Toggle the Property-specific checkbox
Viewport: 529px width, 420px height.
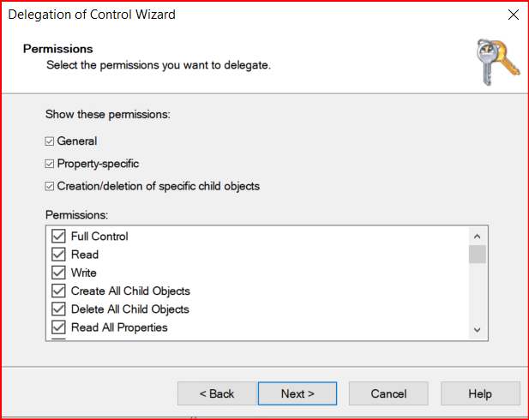click(50, 164)
